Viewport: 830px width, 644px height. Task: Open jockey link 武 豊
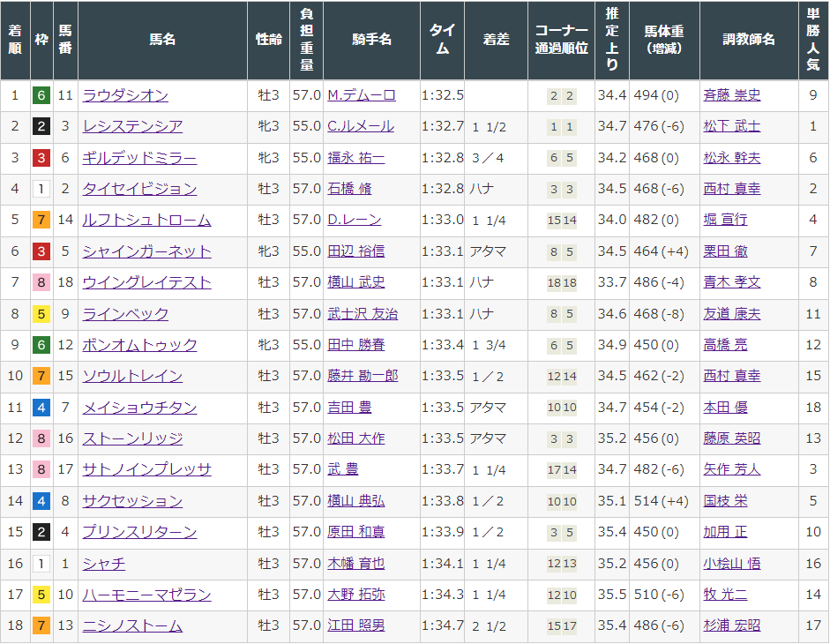pos(343,469)
